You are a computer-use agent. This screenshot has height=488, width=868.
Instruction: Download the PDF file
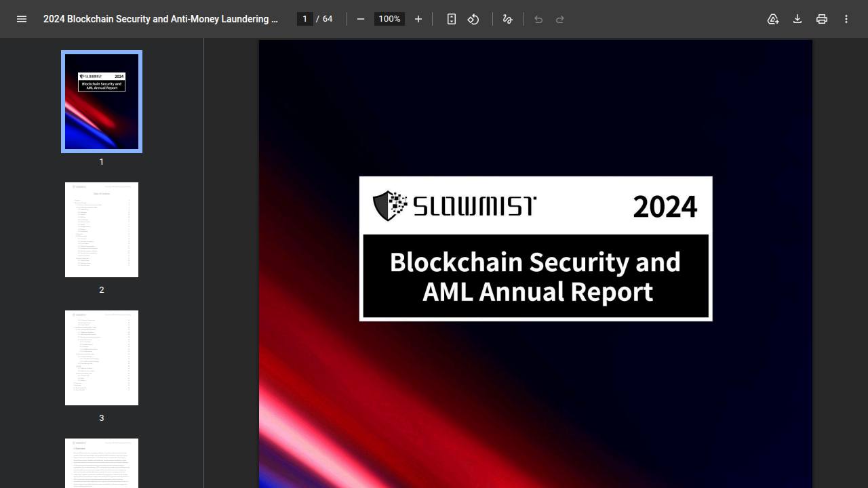click(797, 19)
